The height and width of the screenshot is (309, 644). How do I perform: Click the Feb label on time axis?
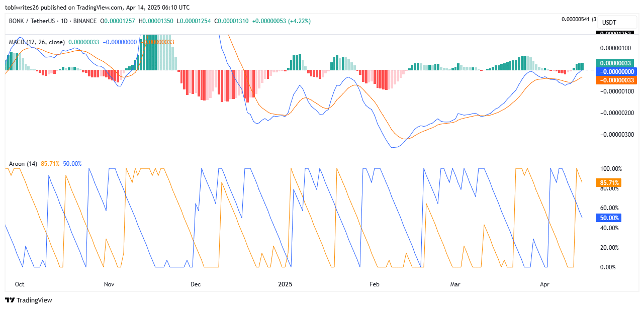pyautogui.click(x=374, y=284)
